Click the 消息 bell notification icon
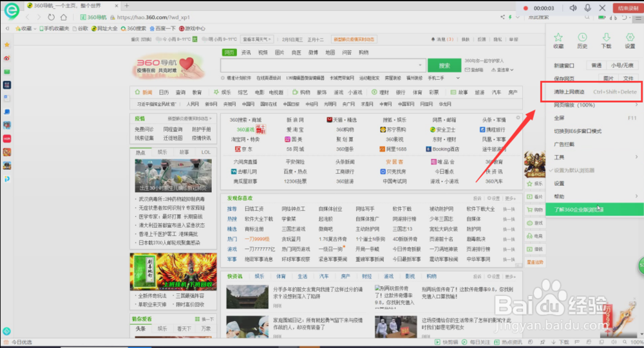Viewport: 644px width, 348px height. 433,39
